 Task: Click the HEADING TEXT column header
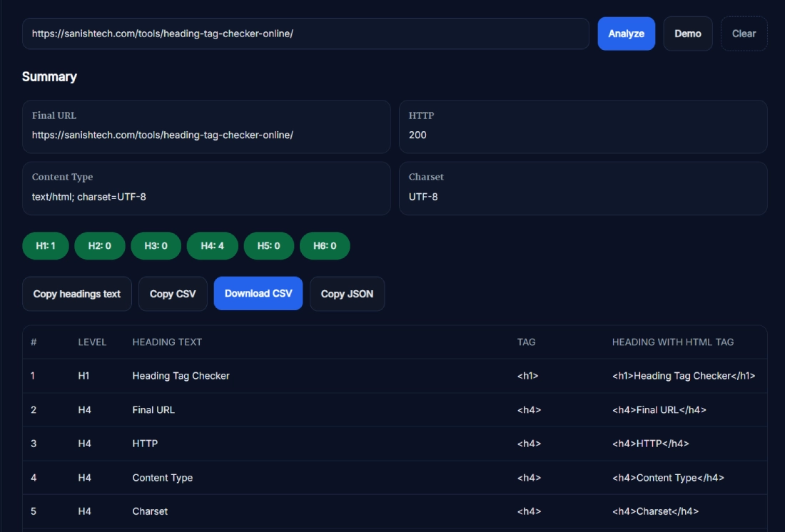tap(167, 342)
